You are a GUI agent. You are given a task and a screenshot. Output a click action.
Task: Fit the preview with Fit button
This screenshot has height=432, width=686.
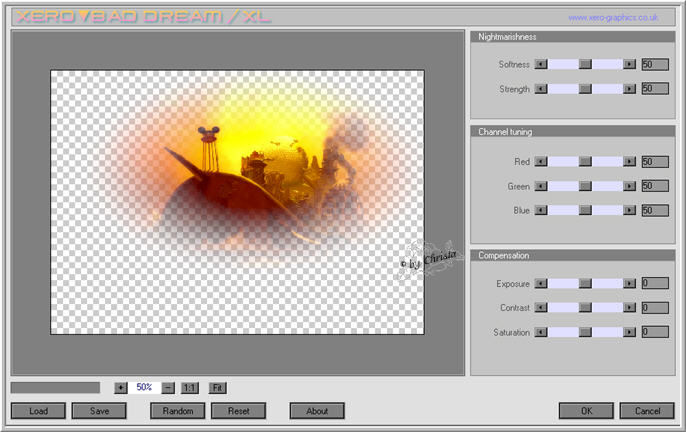[217, 388]
